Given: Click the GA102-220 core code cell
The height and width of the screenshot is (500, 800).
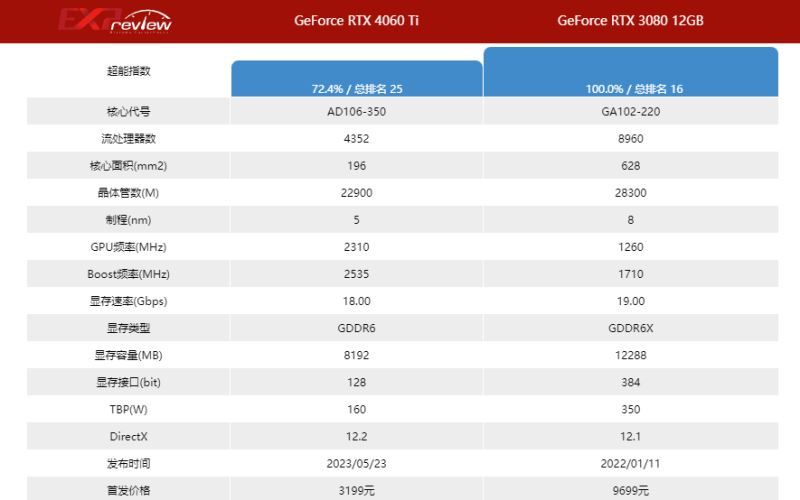Looking at the screenshot, I should (631, 111).
